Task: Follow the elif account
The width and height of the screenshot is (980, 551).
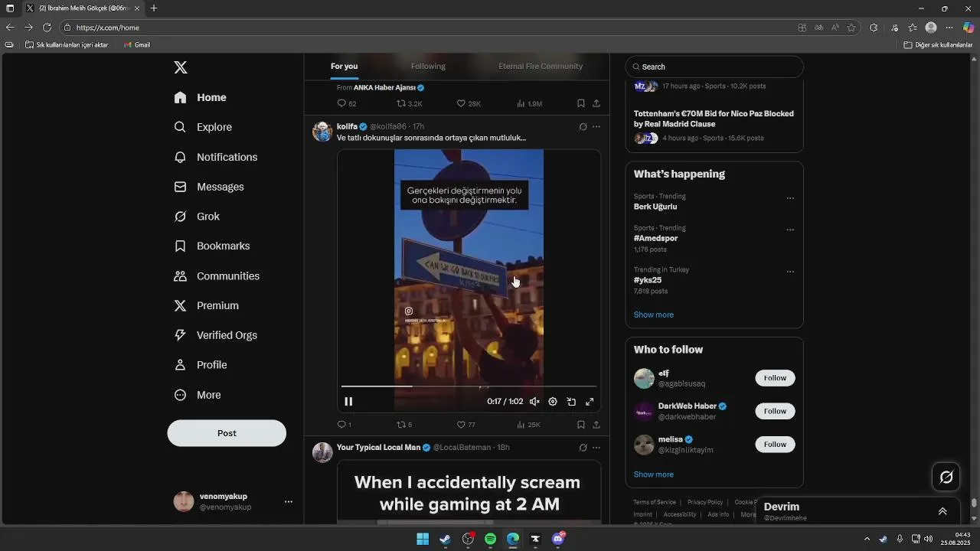Action: click(775, 378)
